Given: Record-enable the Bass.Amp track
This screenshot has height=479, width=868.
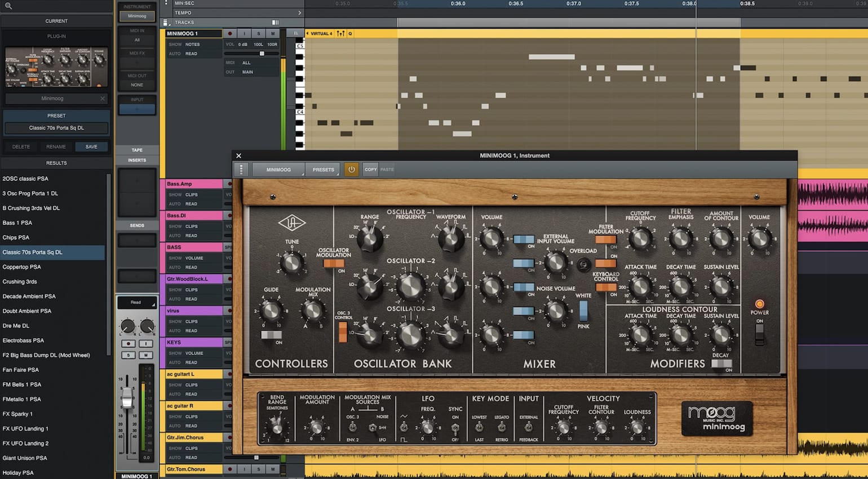Looking at the screenshot, I should (229, 183).
